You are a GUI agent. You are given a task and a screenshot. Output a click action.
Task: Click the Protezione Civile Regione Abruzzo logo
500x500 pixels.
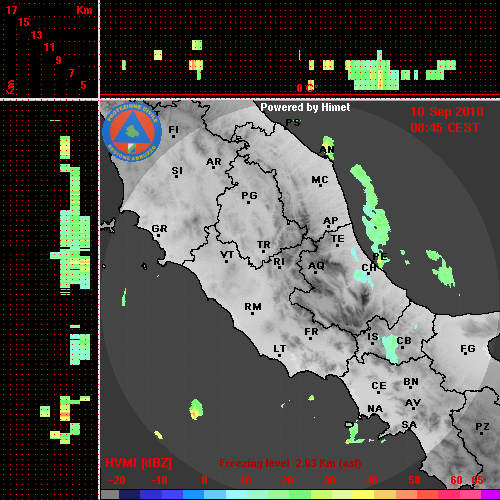pos(132,132)
